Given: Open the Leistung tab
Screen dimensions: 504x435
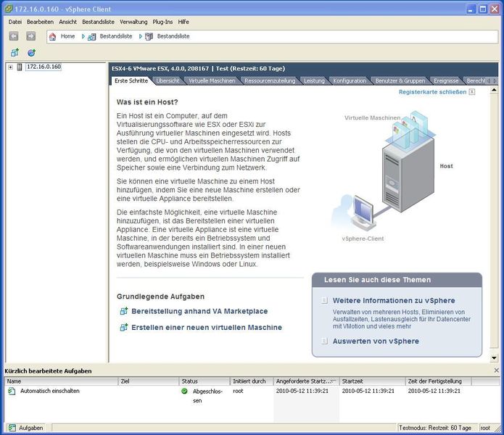Looking at the screenshot, I should (314, 80).
